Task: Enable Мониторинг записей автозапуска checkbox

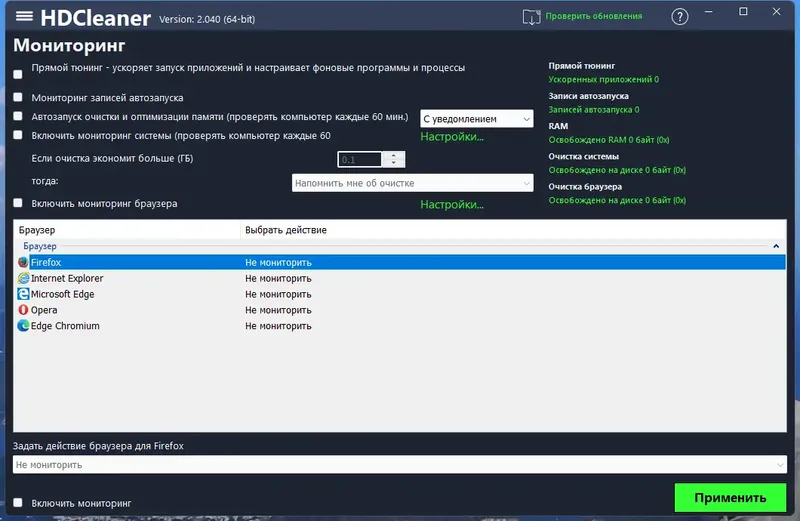Action: pyautogui.click(x=18, y=97)
